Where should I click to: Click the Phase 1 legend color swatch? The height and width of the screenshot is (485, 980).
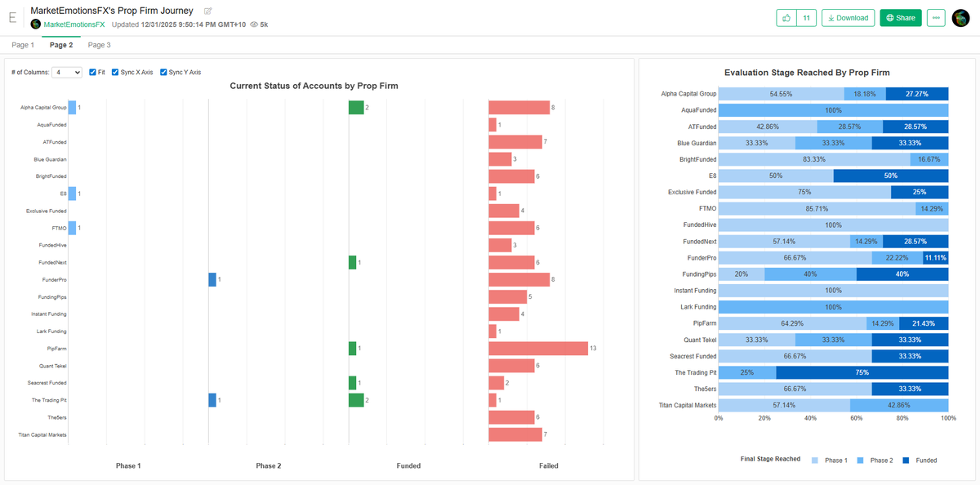(814, 460)
